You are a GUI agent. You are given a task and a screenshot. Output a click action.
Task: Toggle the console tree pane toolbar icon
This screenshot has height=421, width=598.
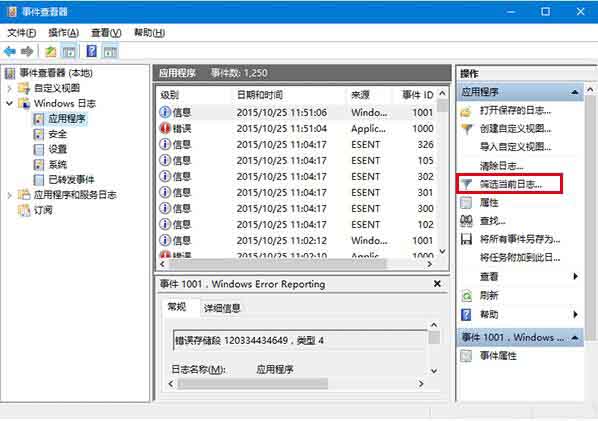(69, 51)
